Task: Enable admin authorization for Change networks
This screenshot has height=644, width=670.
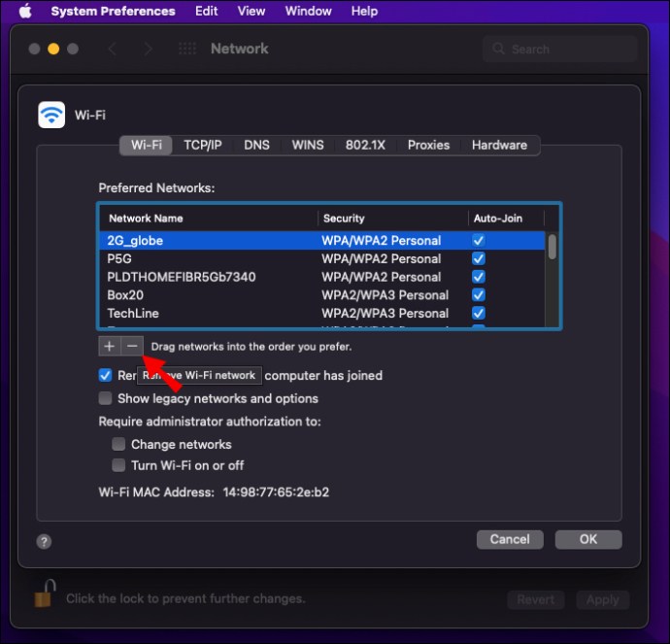Action: click(118, 444)
